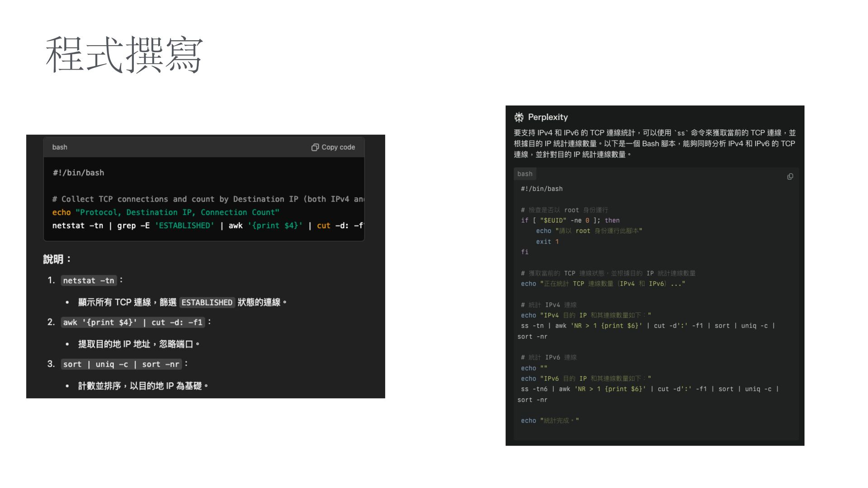The width and height of the screenshot is (868, 488).
Task: Click the copy icon in Perplexity code block
Action: point(790,177)
